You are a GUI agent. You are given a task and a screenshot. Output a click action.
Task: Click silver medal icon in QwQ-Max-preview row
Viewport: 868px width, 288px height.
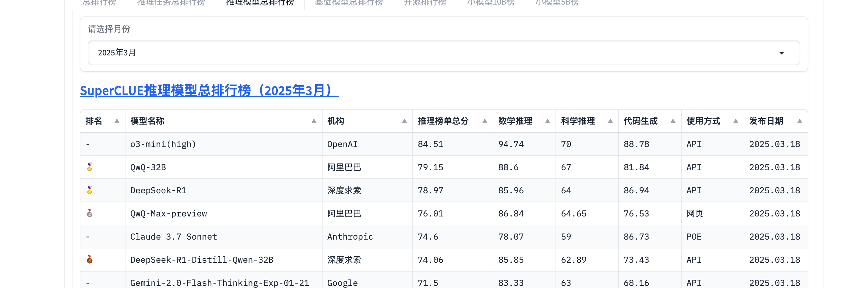click(x=90, y=213)
